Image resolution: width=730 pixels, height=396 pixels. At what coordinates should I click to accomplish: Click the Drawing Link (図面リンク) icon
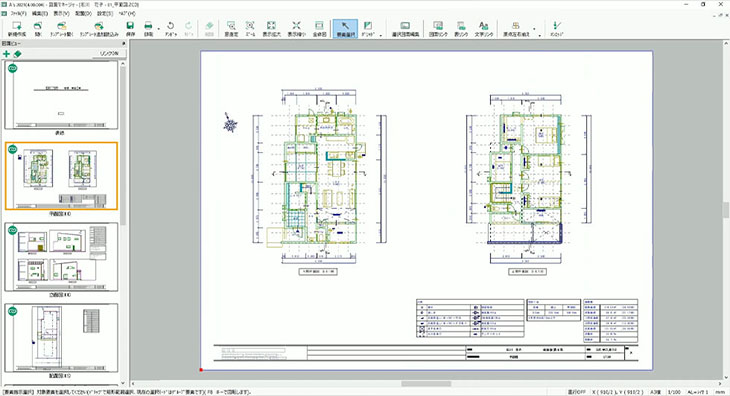pos(438,28)
